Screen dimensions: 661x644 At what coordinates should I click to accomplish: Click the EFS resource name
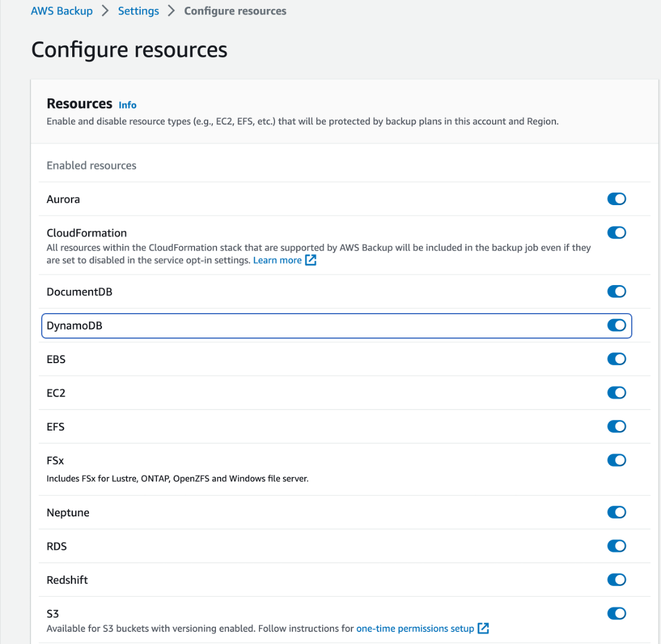point(55,427)
